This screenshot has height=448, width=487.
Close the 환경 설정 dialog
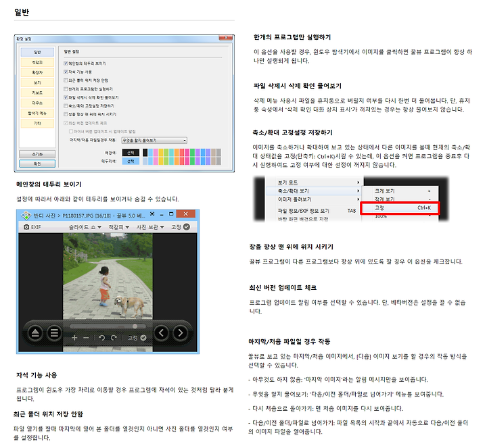(x=226, y=38)
